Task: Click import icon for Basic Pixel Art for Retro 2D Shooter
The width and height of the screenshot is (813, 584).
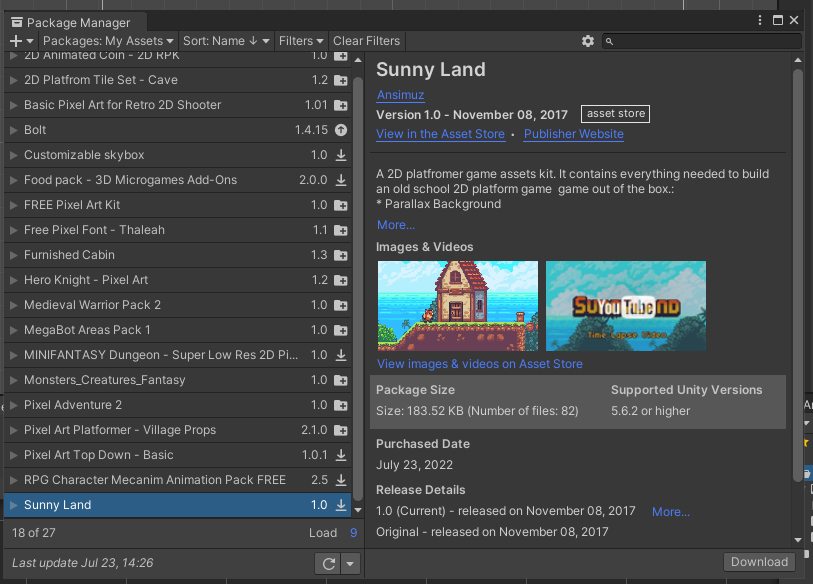Action: (341, 105)
